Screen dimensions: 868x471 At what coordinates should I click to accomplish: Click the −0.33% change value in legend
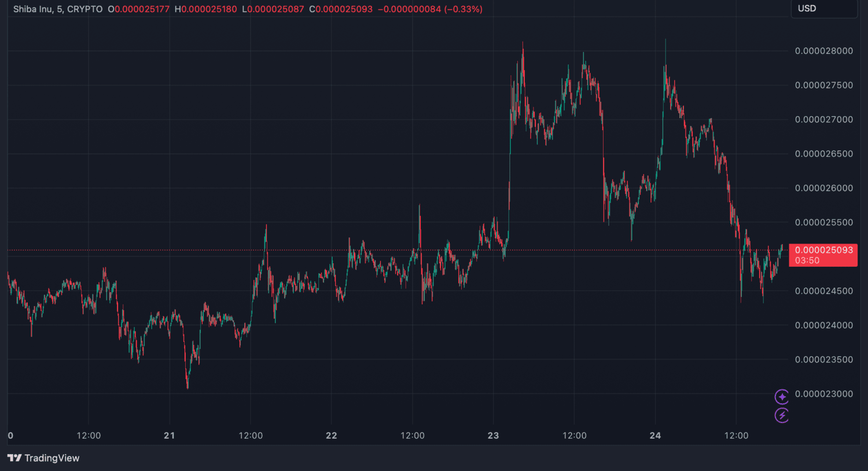(464, 9)
